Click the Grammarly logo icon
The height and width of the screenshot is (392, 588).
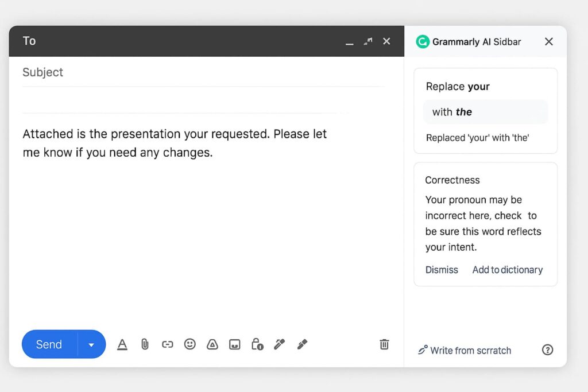pyautogui.click(x=423, y=41)
